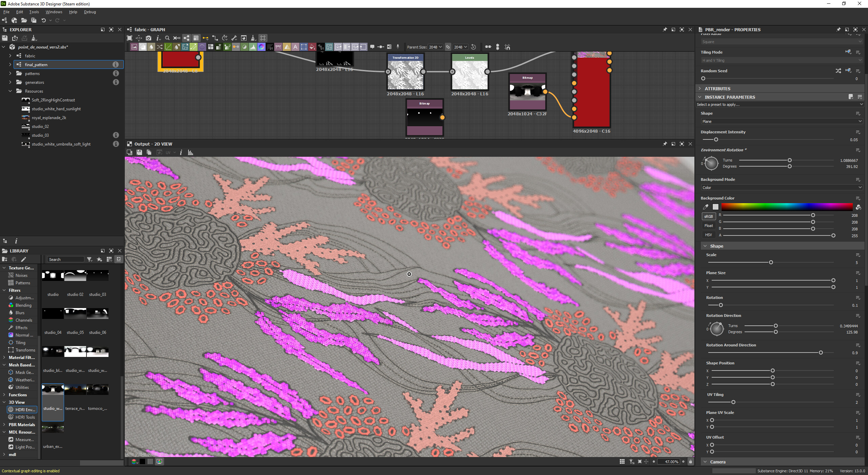Open the preset selector labeled Select a preset

click(780, 104)
